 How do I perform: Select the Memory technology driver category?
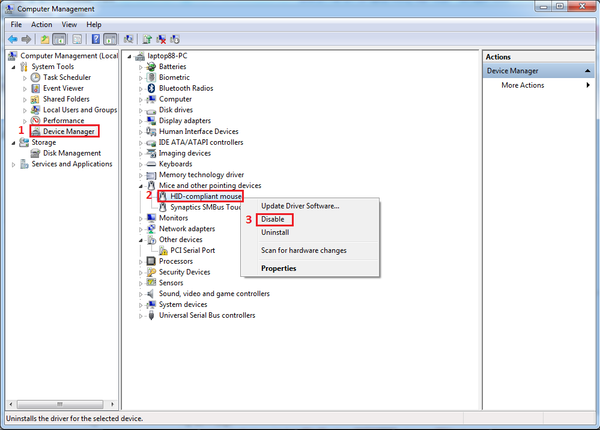[x=201, y=174]
